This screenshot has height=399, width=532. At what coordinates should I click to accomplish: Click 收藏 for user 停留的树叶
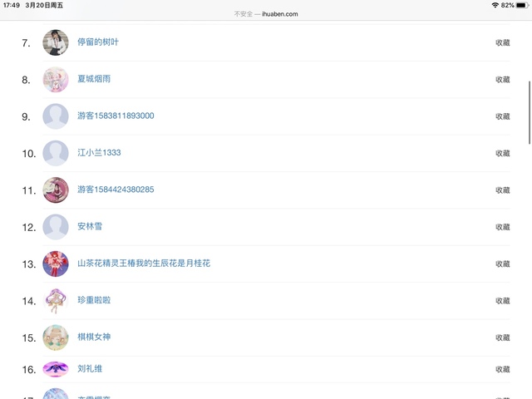502,42
